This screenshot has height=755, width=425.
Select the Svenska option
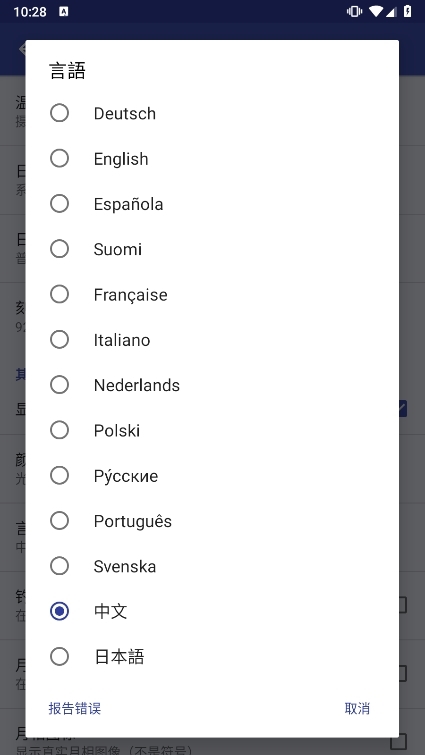pyautogui.click(x=212, y=566)
